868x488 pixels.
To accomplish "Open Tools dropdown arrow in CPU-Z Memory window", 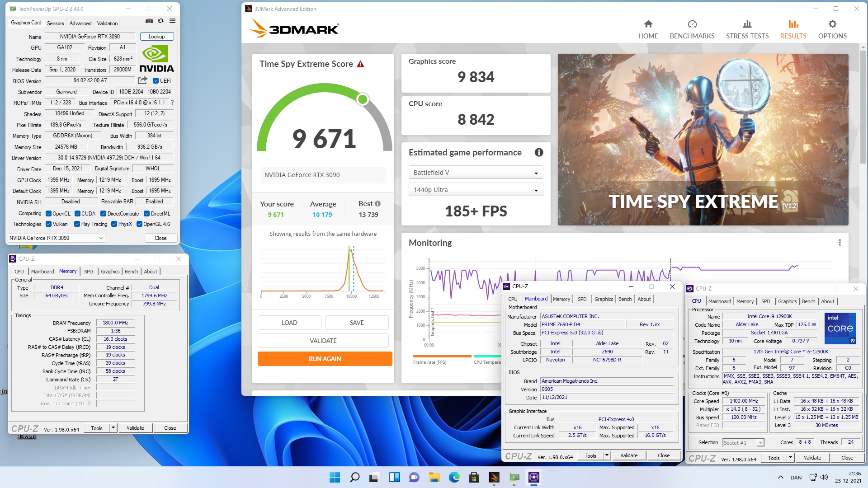I will 113,428.
